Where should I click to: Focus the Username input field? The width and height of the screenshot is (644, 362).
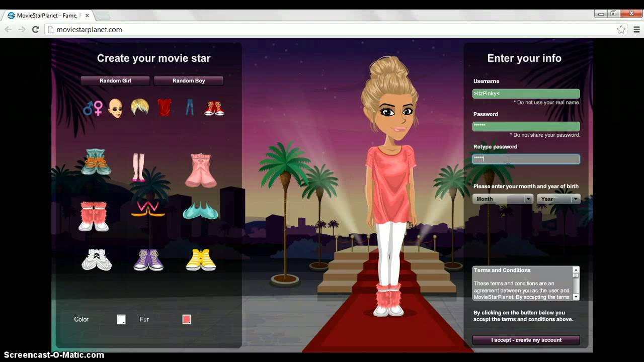526,94
